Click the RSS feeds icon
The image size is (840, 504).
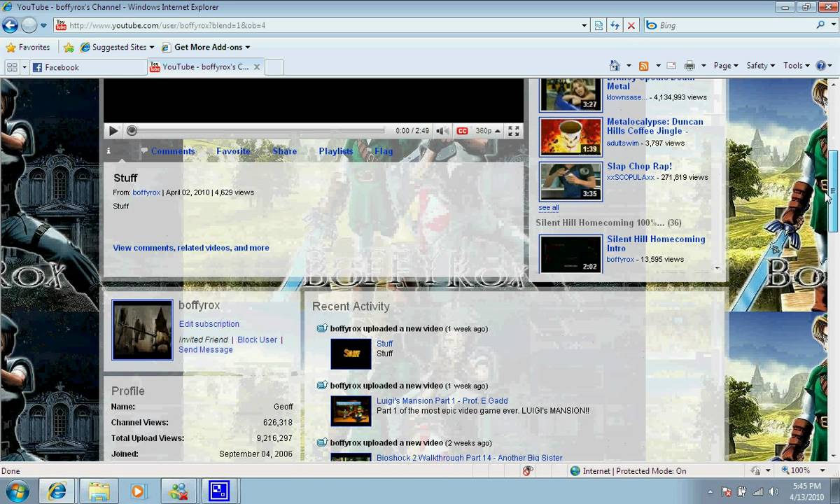coord(643,66)
